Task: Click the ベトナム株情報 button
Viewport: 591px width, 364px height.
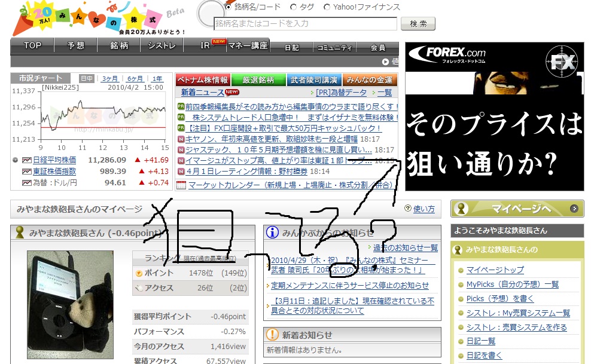Action: [203, 80]
